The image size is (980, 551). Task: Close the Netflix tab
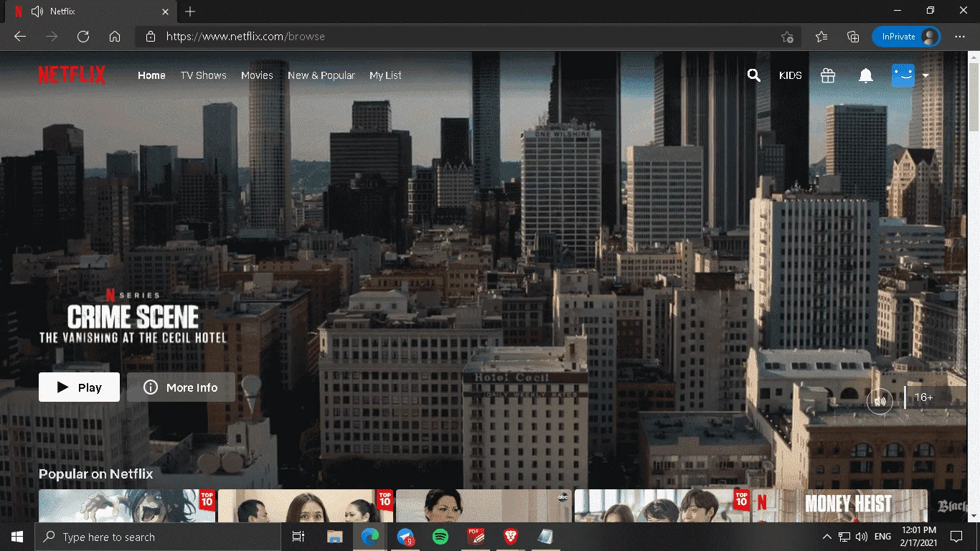pyautogui.click(x=164, y=11)
